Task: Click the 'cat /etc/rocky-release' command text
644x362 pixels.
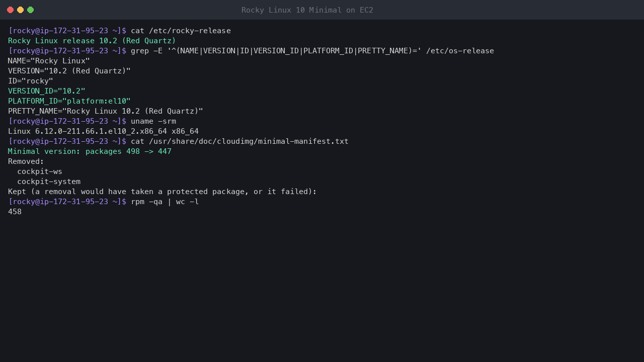Action: [x=181, y=31]
